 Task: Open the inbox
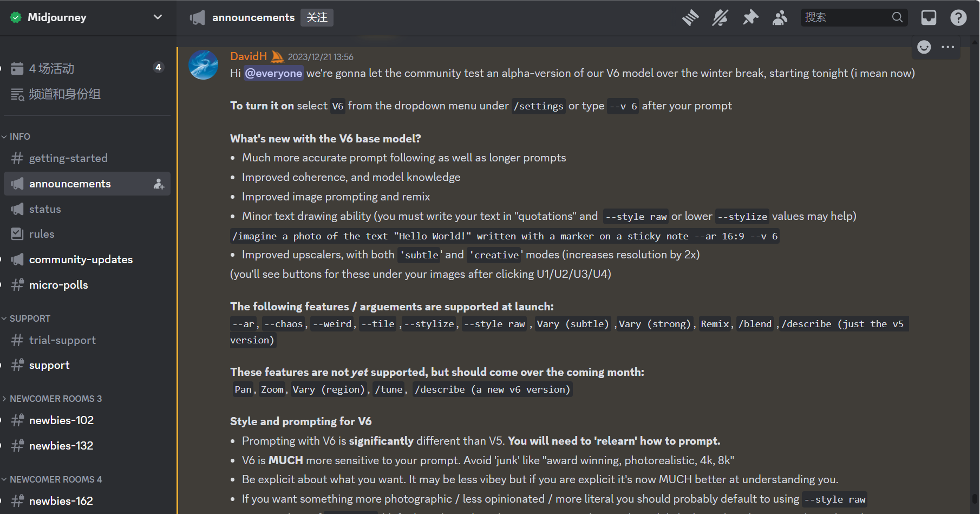point(929,18)
